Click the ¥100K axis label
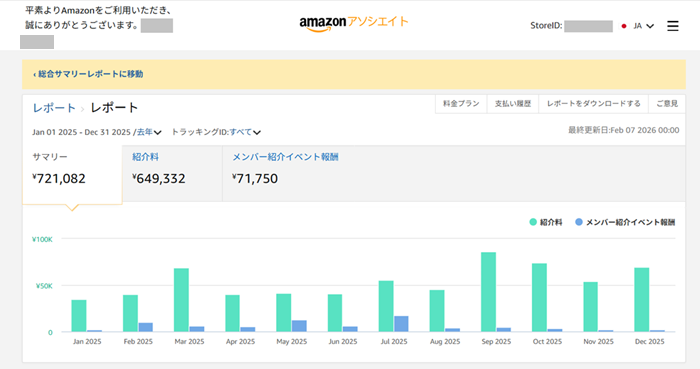The height and width of the screenshot is (369, 700). [x=42, y=240]
